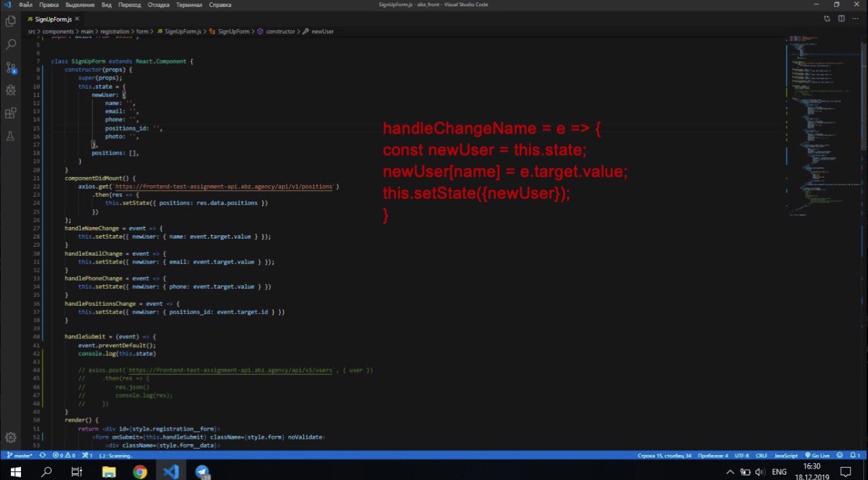This screenshot has width=868, height=480.
Task: Change JavaScript language mode in status bar
Action: tap(786, 456)
